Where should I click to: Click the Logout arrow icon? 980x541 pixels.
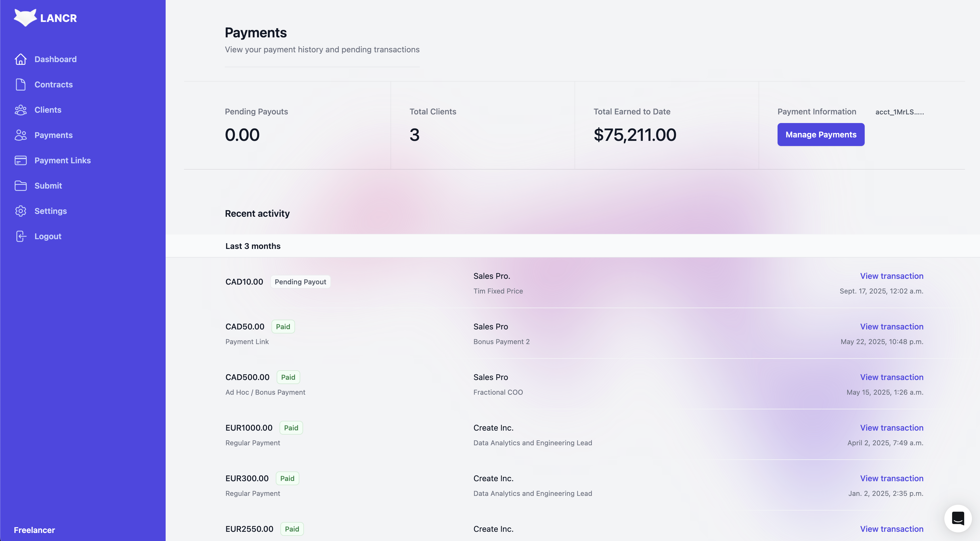(x=20, y=236)
